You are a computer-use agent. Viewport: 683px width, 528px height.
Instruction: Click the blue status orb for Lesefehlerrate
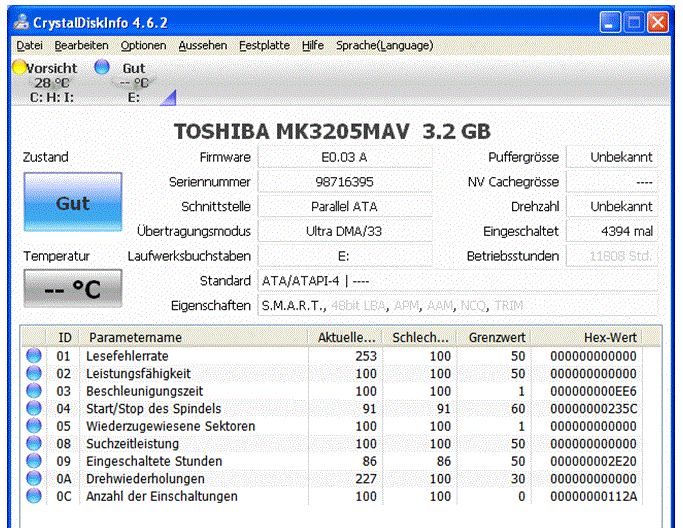click(x=34, y=356)
